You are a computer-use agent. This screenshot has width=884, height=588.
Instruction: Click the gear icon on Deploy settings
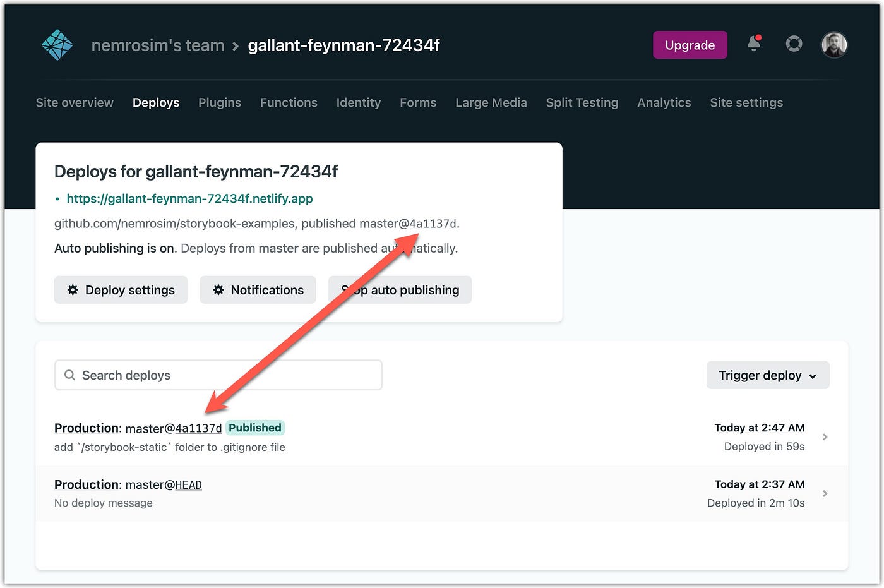(72, 290)
